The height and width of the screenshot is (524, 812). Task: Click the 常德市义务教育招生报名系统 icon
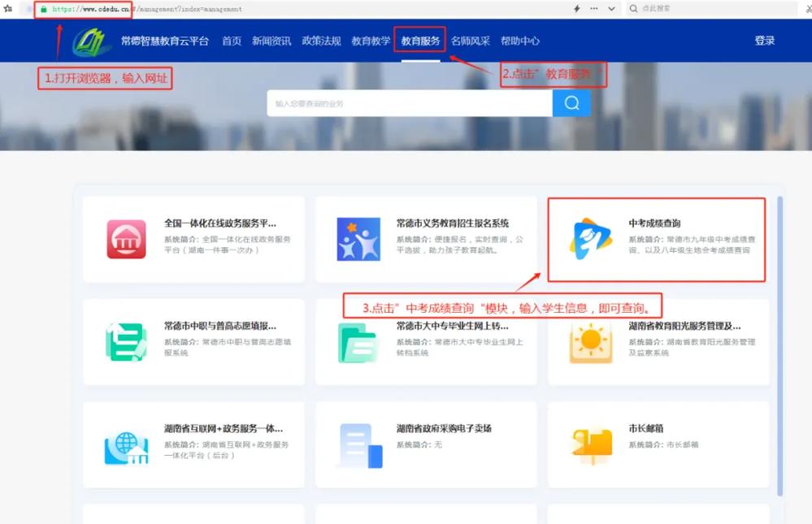358,239
